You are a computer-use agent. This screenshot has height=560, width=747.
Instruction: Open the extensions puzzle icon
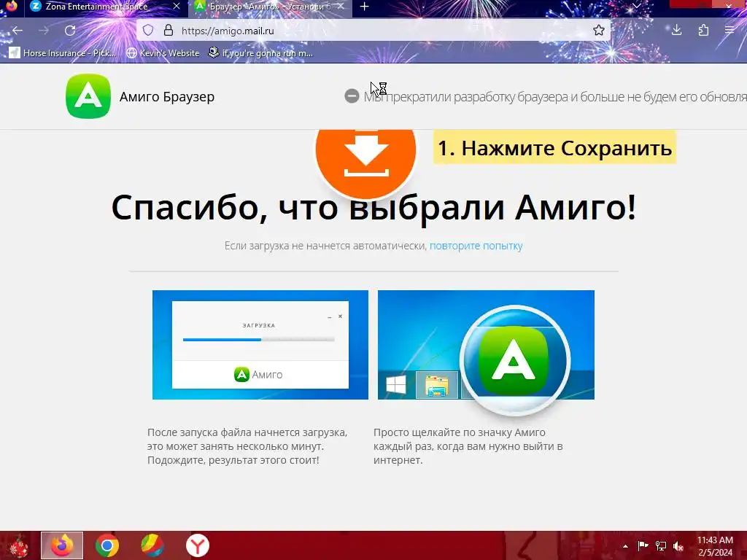click(703, 31)
